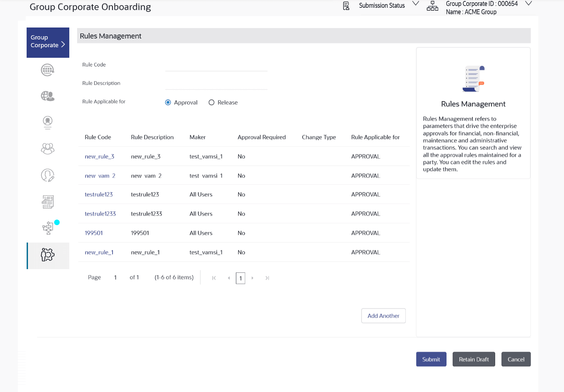This screenshot has height=392, width=564.
Task: Open the user group sidebar icon
Action: click(x=48, y=148)
